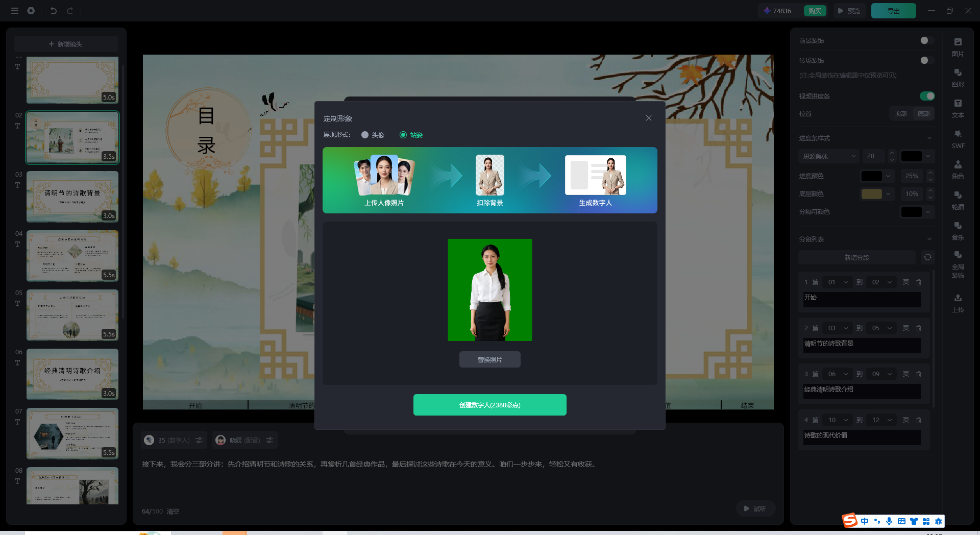Viewport: 980px width, 535px height.
Task: Click the 创建数字人 button
Action: 489,405
